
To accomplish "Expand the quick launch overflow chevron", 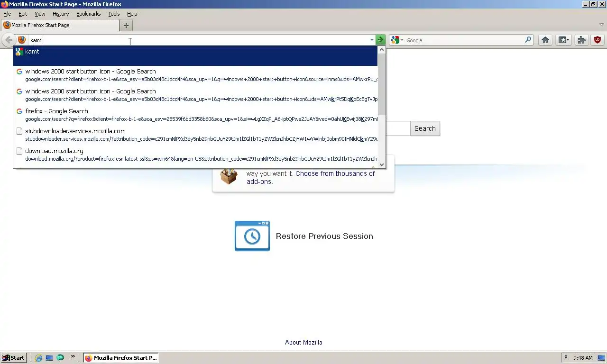I will click(73, 357).
